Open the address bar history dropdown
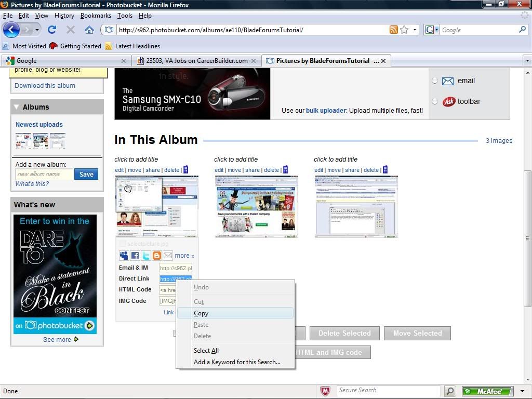Screen dimensions: 532x399 [x=415, y=30]
